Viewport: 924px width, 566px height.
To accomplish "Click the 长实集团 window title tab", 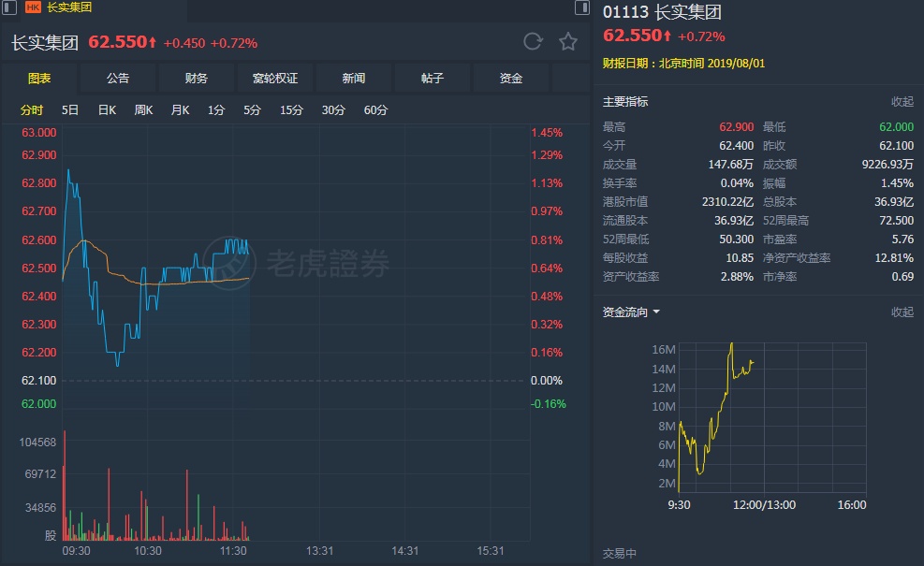I will (69, 7).
